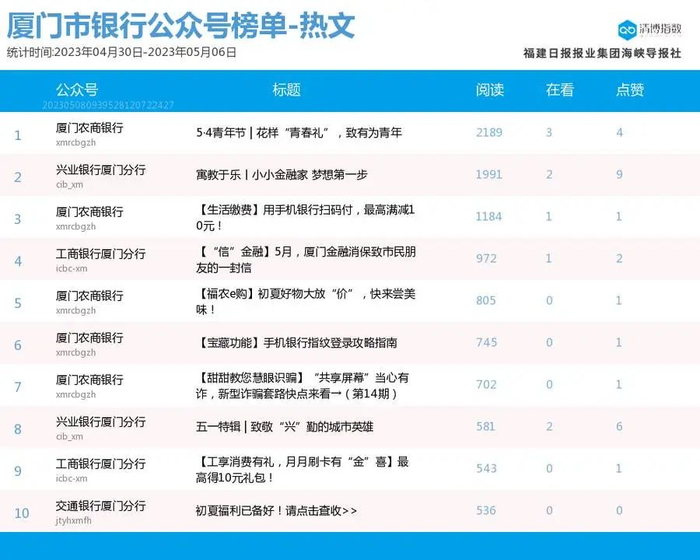The image size is (700, 560).
Task: Open article 初夏福利已备好!请点击查收>>
Action: [276, 510]
